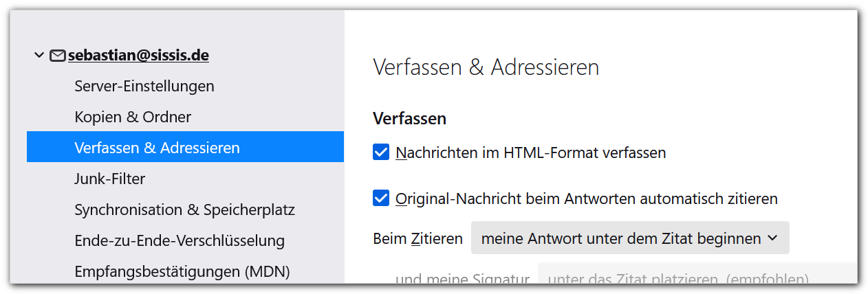
Task: Click the envelope icon beside the account name
Action: pos(58,56)
